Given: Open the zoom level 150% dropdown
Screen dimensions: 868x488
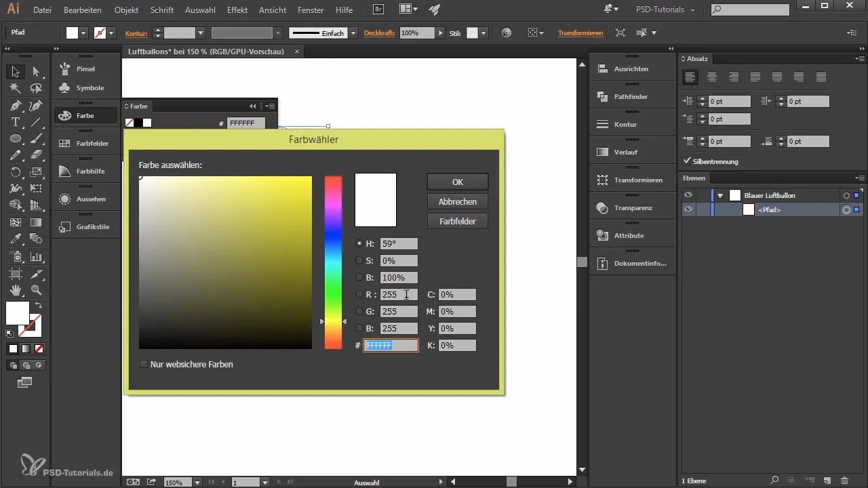Looking at the screenshot, I should [197, 483].
